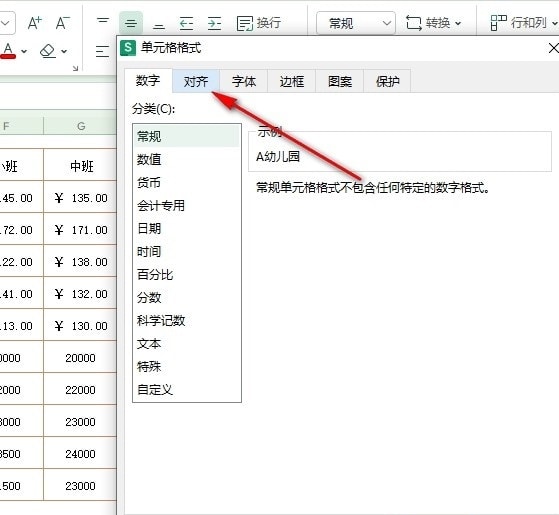Click column F header in spreadsheet

click(21, 126)
